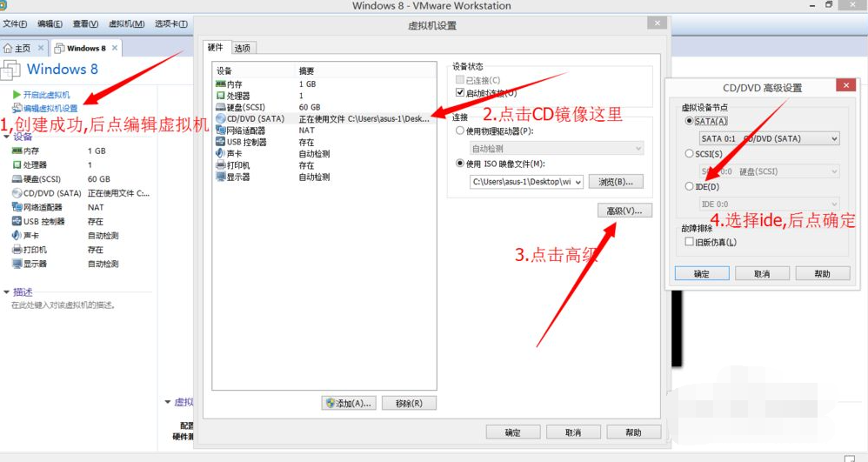Image resolution: width=868 pixels, height=462 pixels.
Task: Close the Windows 8 tab with its X
Action: tap(115, 48)
